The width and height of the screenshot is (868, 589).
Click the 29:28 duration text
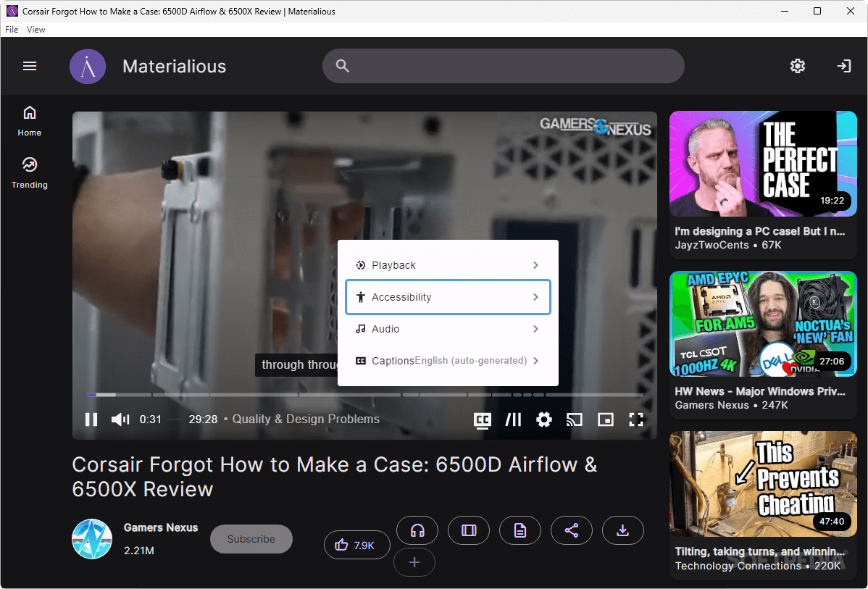(x=203, y=419)
